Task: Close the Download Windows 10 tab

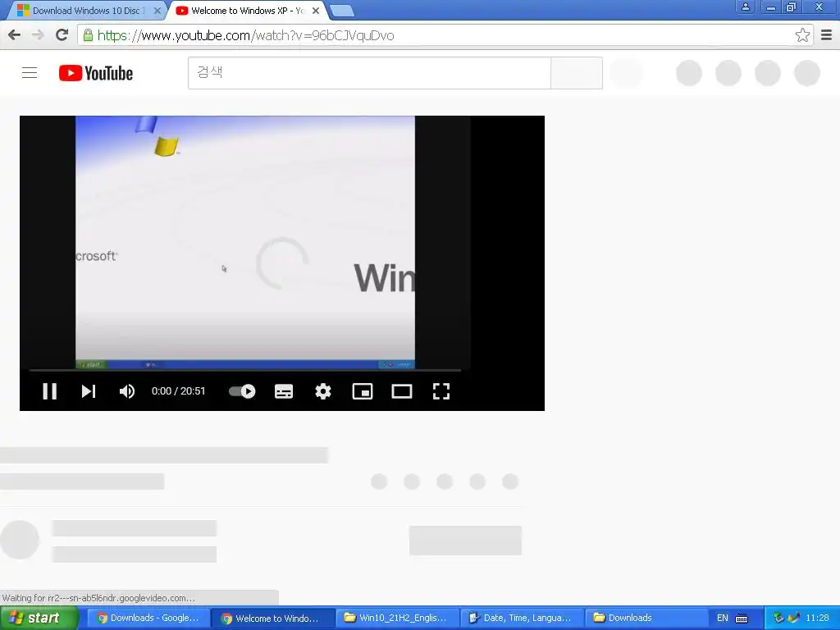Action: click(x=157, y=11)
